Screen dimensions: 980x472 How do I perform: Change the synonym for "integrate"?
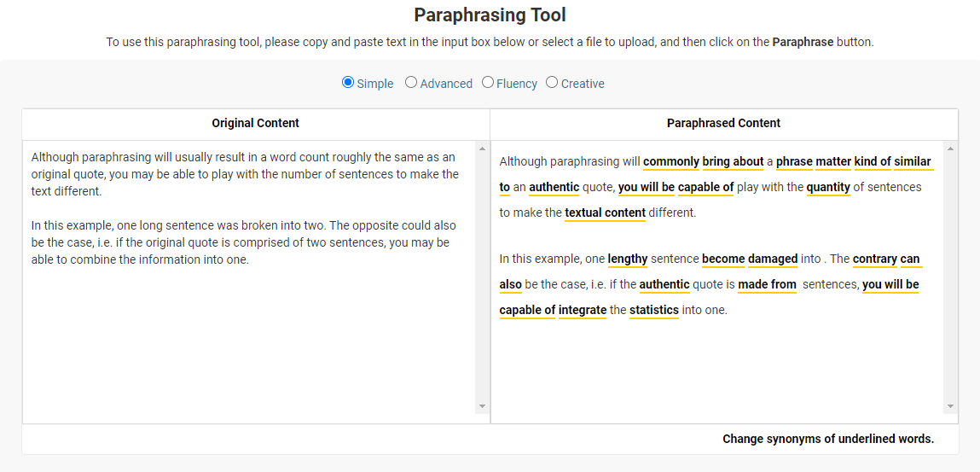583,311
